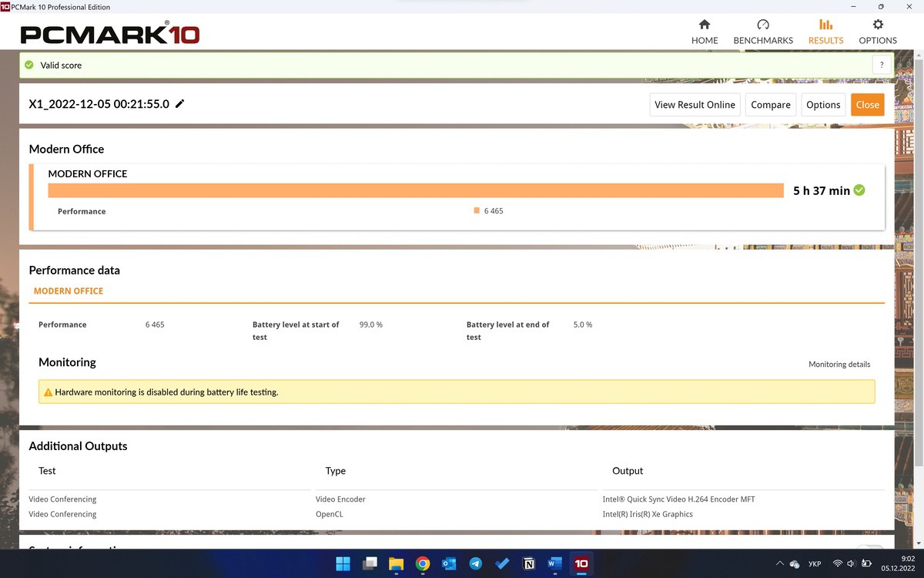This screenshot has width=924, height=578.
Task: Show hidden system tray icons
Action: (x=780, y=564)
